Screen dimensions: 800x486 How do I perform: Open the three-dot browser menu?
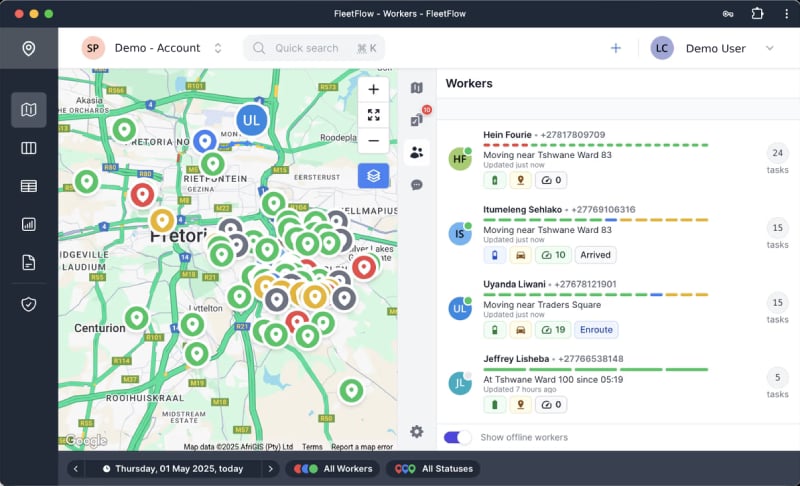(786, 14)
